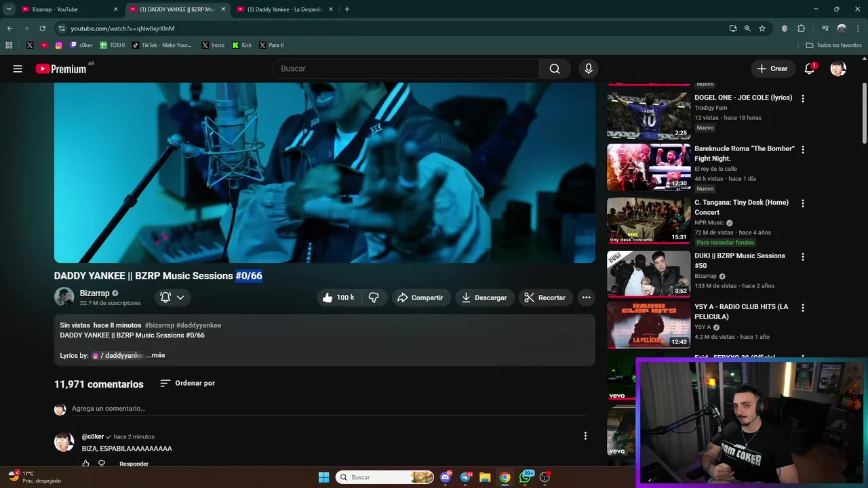The image size is (868, 488).
Task: Open the YouTube guide hamburger menu
Action: tap(18, 68)
